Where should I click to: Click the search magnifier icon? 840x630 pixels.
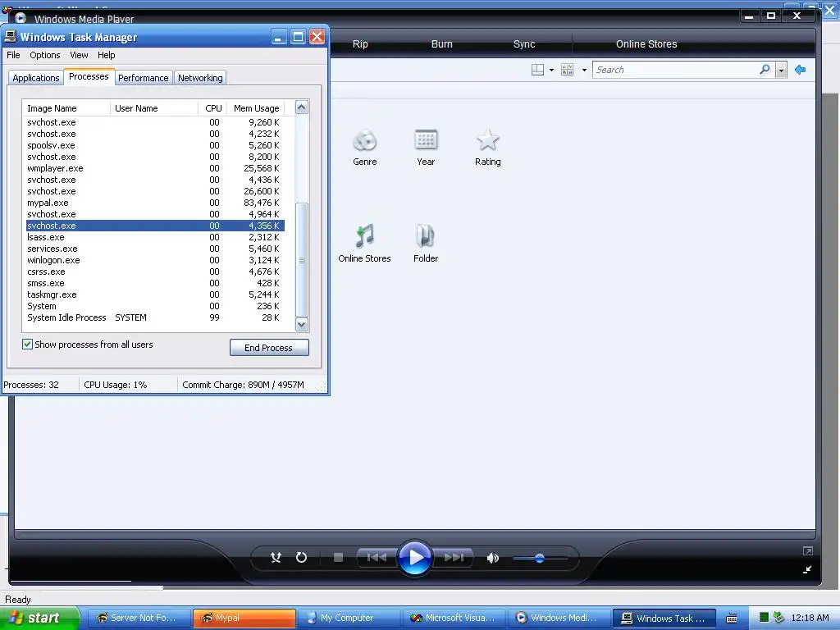[x=765, y=70]
